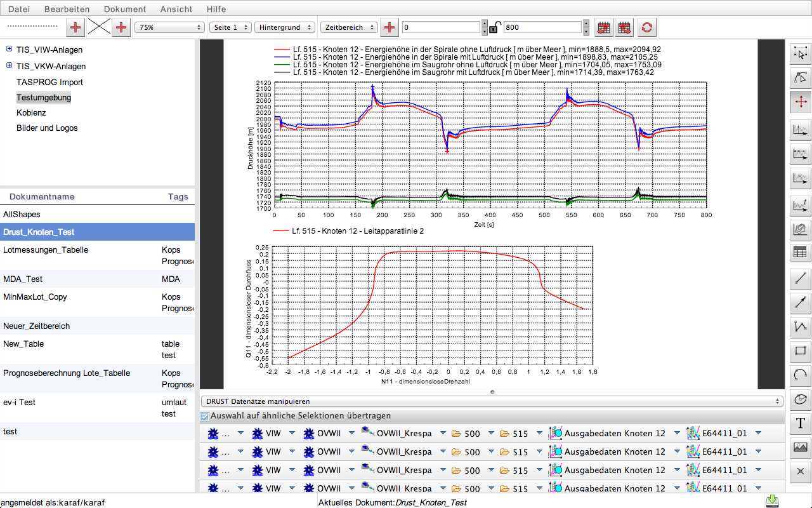The height and width of the screenshot is (508, 812).
Task: Click the red circular refresh icon
Action: [x=646, y=27]
